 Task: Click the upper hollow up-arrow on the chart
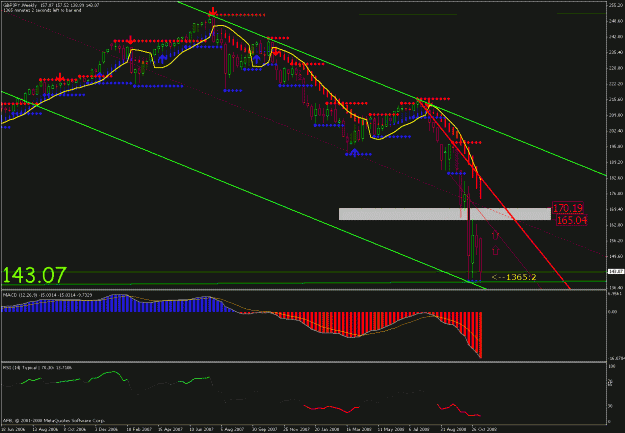[x=495, y=235]
